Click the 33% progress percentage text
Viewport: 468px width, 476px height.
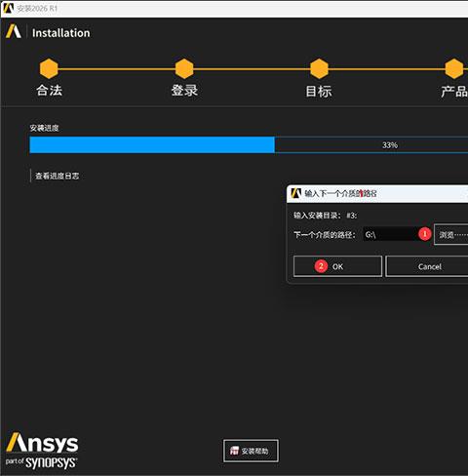click(390, 145)
